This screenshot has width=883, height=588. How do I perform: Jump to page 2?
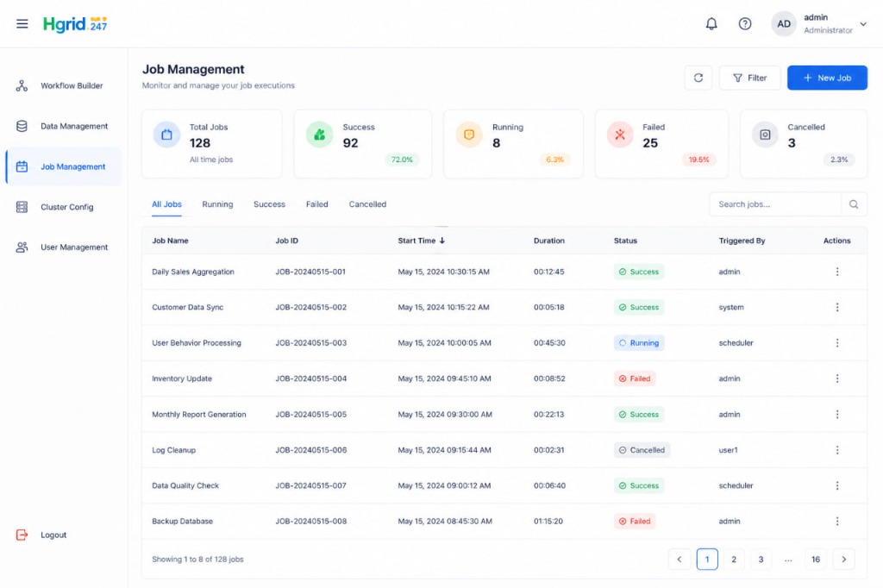pyautogui.click(x=734, y=560)
